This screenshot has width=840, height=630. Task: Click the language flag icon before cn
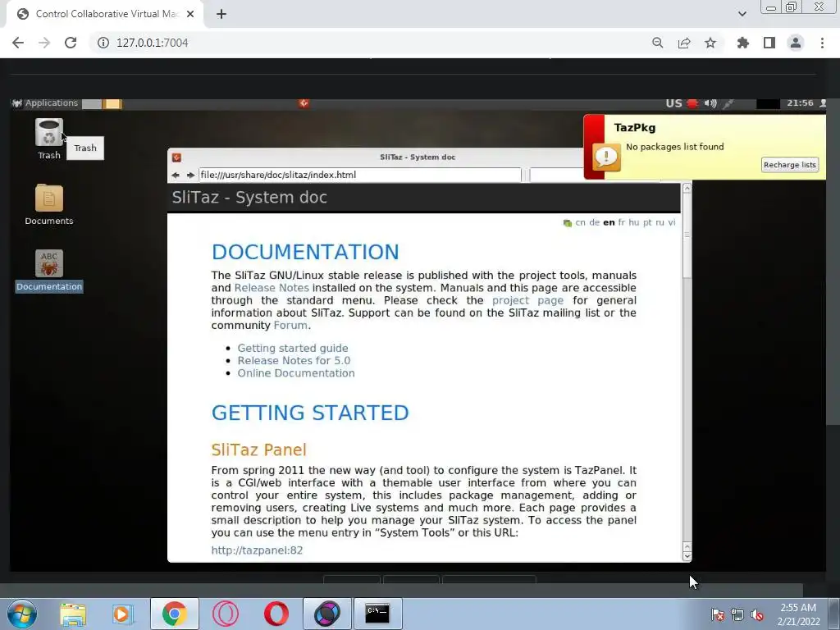[x=568, y=223]
